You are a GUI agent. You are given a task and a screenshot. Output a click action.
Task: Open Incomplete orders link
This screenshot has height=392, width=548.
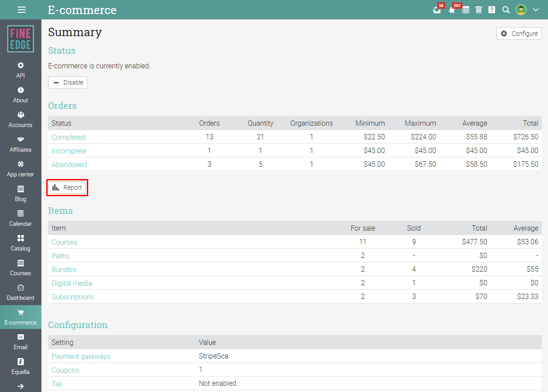(69, 151)
